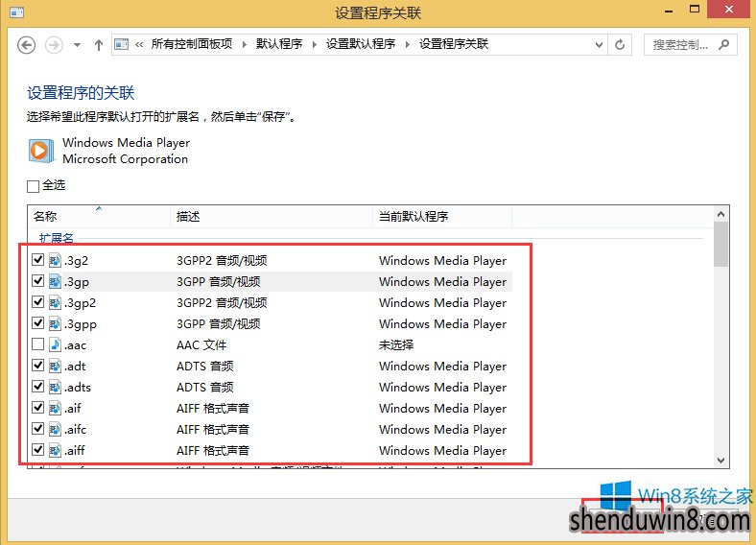The image size is (756, 545).
Task: Expand arrow after 设置默认程序 breadcrumb
Action: tap(407, 45)
